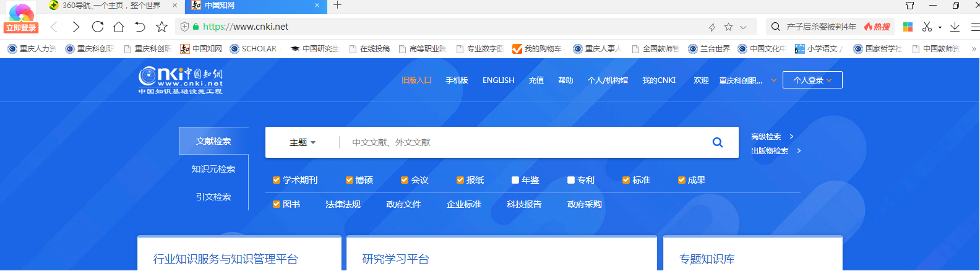Check 年鉴 checkbox
The width and height of the screenshot is (980, 271).
click(x=515, y=180)
